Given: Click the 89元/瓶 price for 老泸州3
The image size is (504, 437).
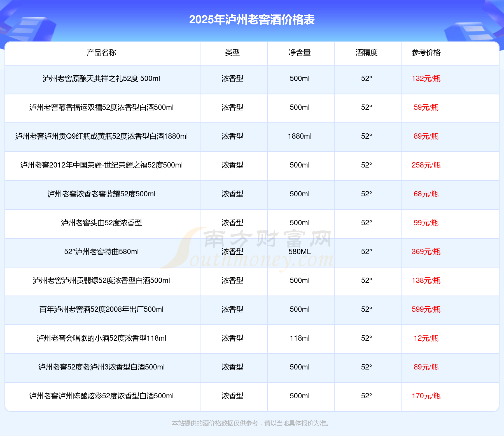Looking at the screenshot, I should [426, 367].
